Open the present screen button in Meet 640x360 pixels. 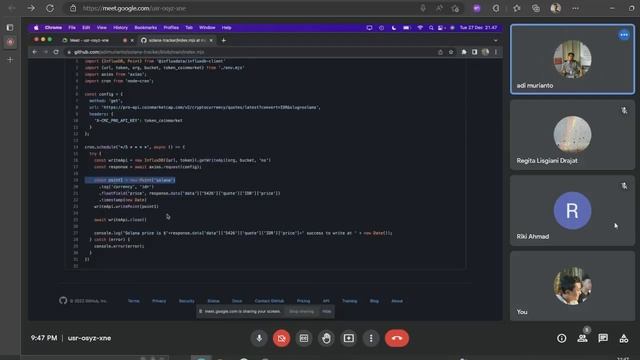[x=349, y=338]
